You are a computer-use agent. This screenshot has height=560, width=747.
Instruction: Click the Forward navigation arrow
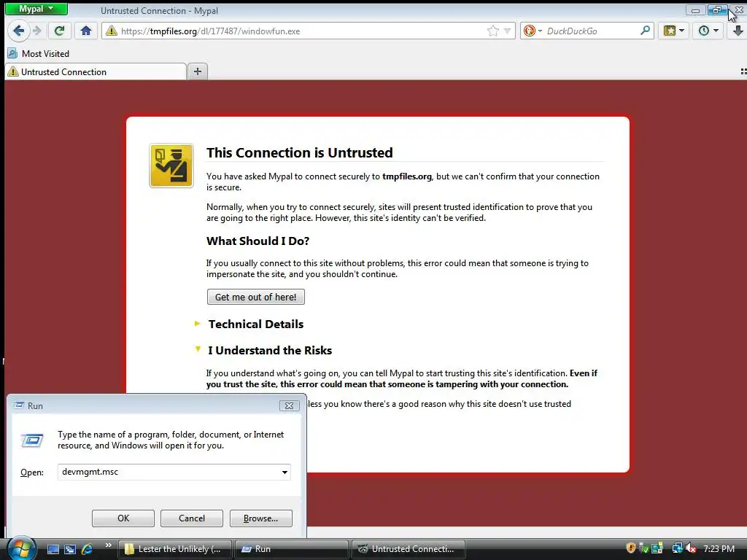[x=37, y=31]
